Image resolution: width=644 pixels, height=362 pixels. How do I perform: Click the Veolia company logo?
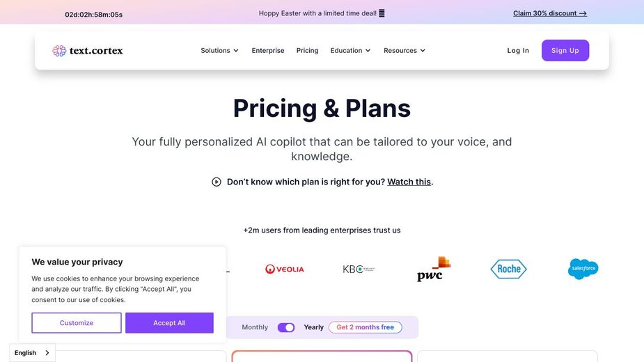tap(284, 269)
